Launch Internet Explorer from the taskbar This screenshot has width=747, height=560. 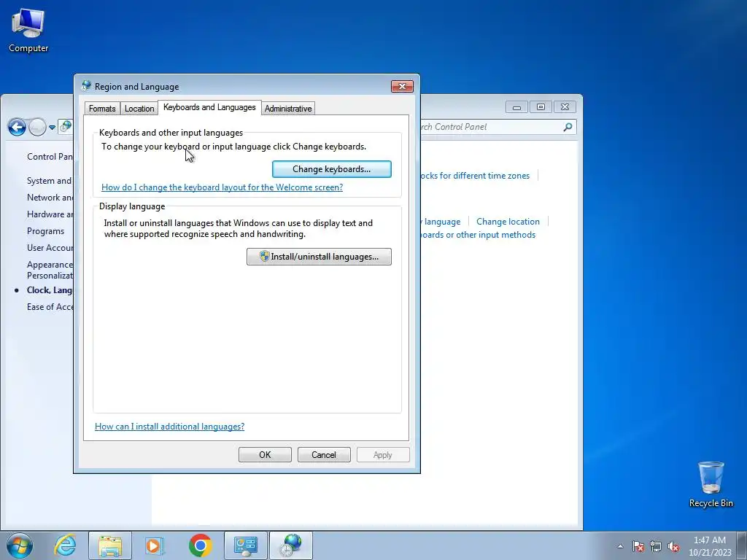pos(65,545)
